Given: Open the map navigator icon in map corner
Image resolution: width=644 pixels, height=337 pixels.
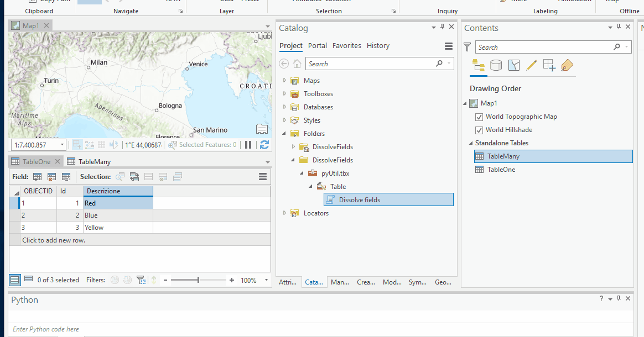Looking at the screenshot, I should [x=262, y=129].
